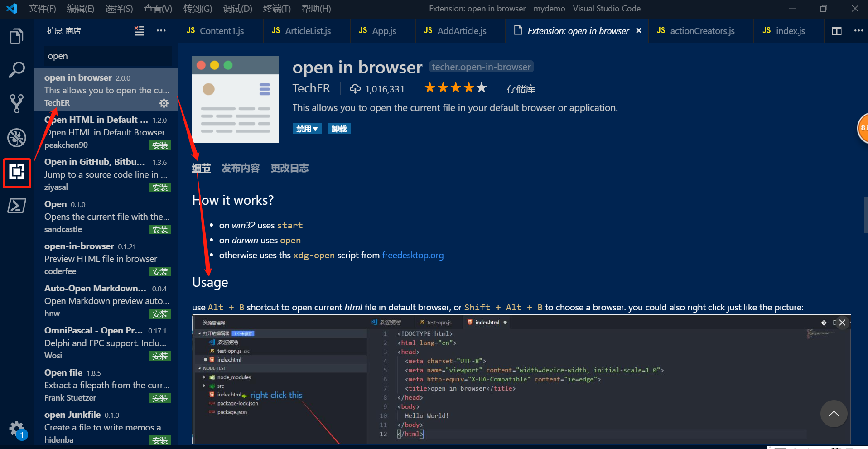Switch to index.js tab
This screenshot has height=449, width=868.
(789, 31)
